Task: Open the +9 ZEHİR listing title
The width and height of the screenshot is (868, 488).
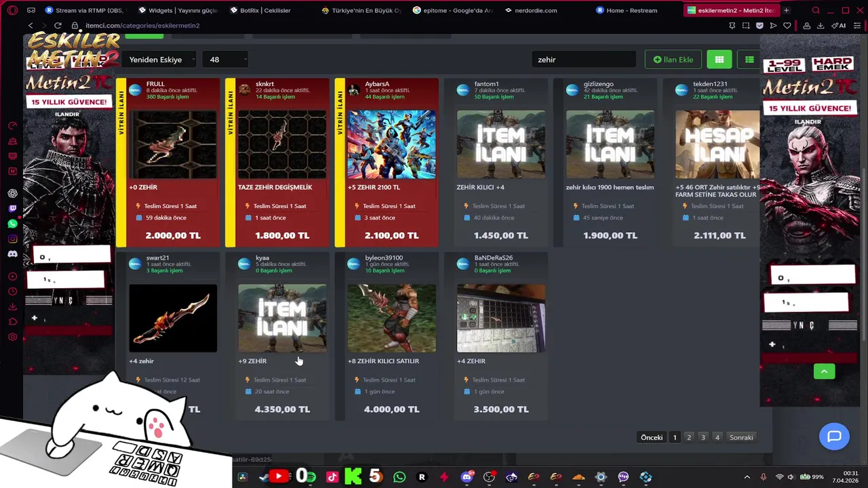Action: click(x=252, y=361)
